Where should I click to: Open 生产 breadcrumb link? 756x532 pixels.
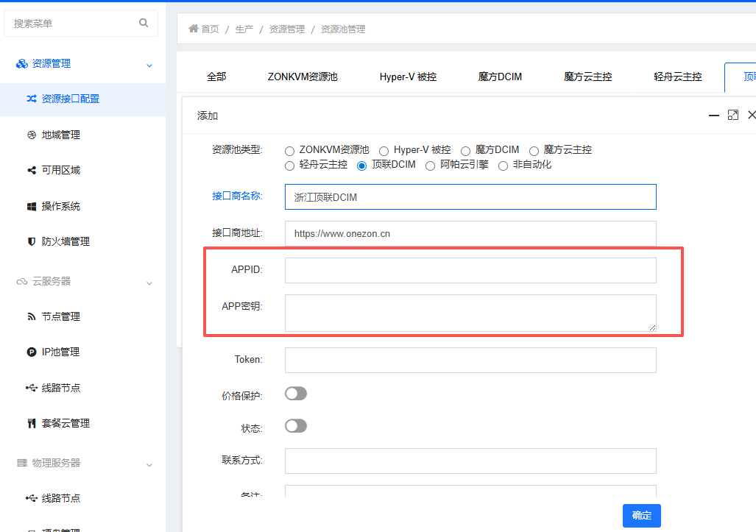[244, 29]
